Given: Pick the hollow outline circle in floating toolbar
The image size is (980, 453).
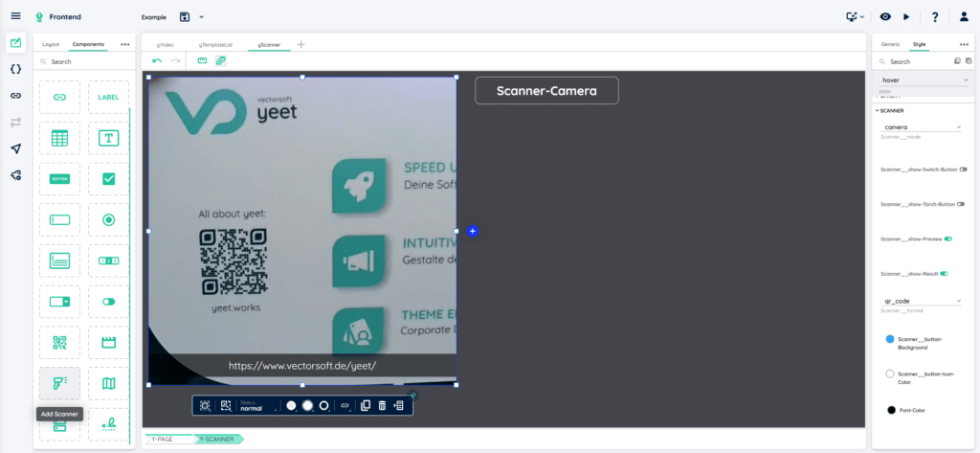Looking at the screenshot, I should click(323, 405).
